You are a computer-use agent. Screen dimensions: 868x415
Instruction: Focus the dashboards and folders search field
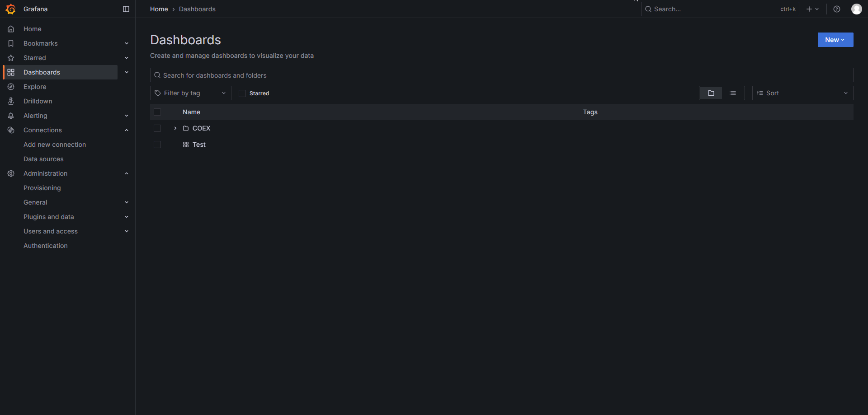501,75
